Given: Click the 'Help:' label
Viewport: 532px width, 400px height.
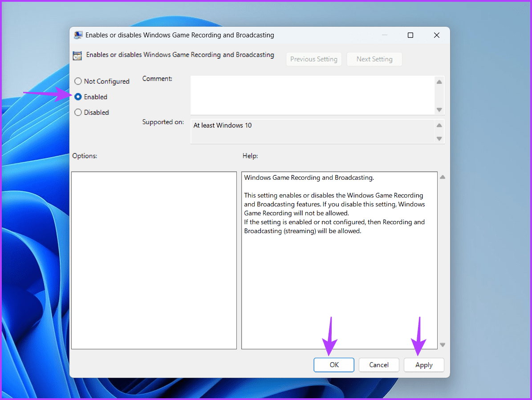Looking at the screenshot, I should click(250, 156).
